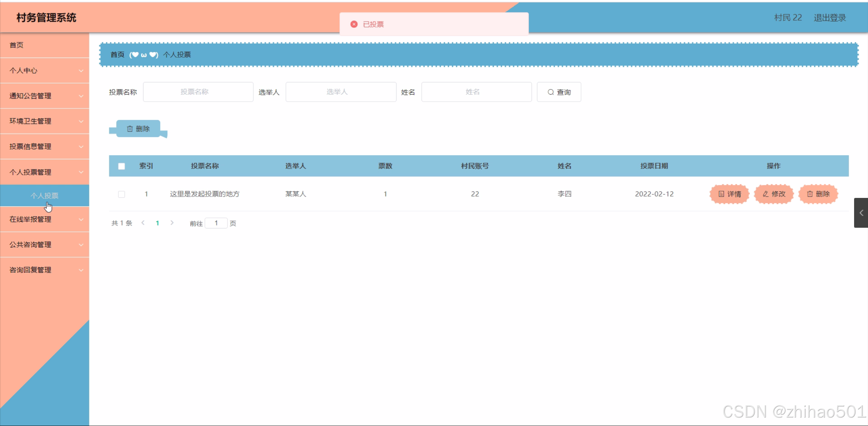Screen dimensions: 868x426
Task: Click the red error icon in notification
Action: pos(354,24)
